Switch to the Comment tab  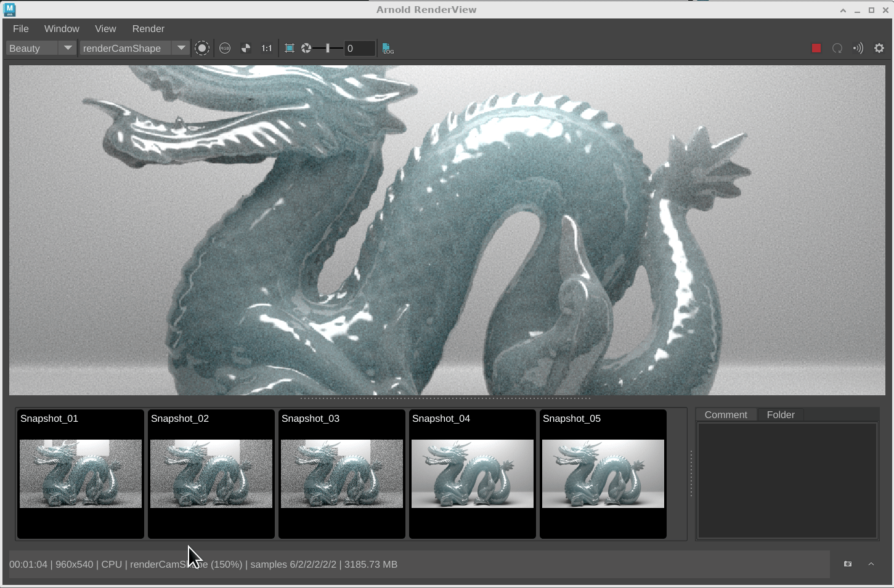[x=726, y=415]
